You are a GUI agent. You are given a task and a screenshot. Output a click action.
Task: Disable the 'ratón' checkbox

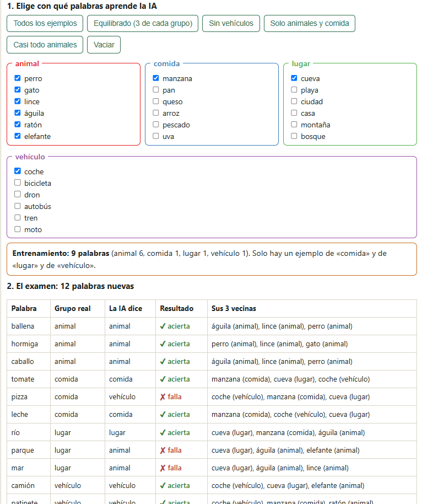click(18, 125)
